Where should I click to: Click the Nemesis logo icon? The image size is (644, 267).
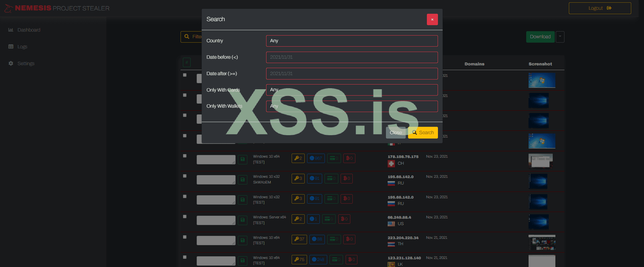[x=8, y=8]
